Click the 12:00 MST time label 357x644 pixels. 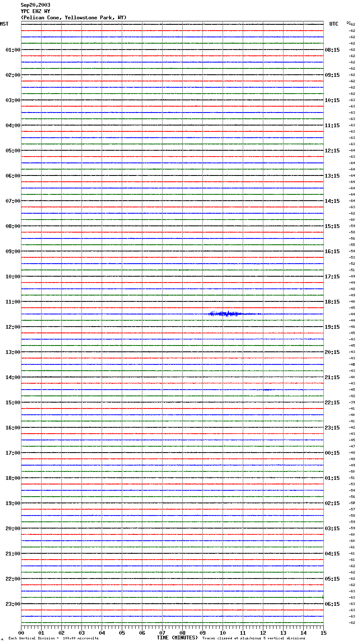coord(13,327)
